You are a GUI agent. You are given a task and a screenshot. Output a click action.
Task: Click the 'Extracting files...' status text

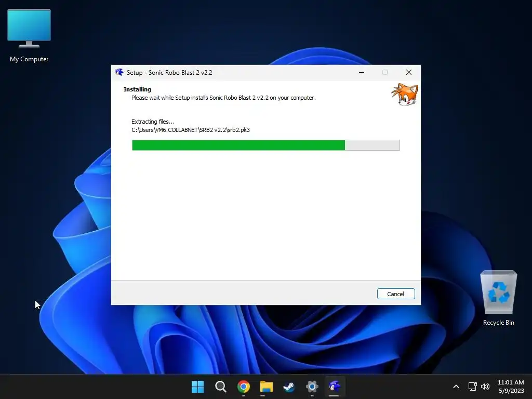pos(153,122)
